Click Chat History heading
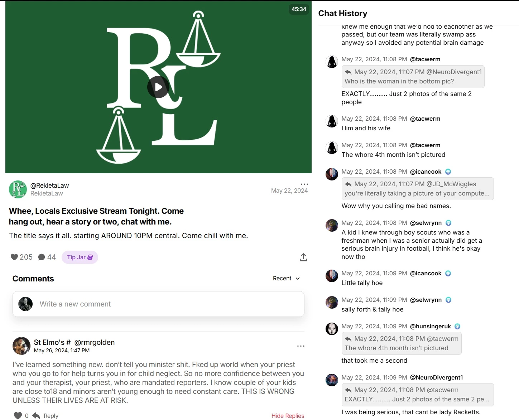519x420 pixels. (x=343, y=13)
